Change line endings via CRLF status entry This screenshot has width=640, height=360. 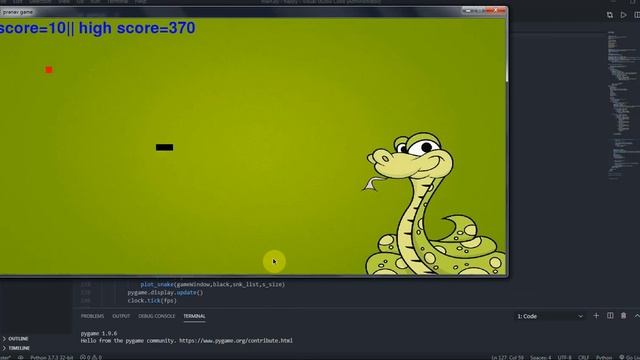583,358
